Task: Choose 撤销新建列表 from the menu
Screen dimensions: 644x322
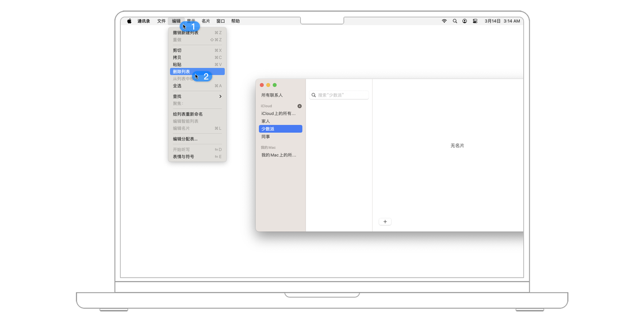Action: pyautogui.click(x=197, y=32)
